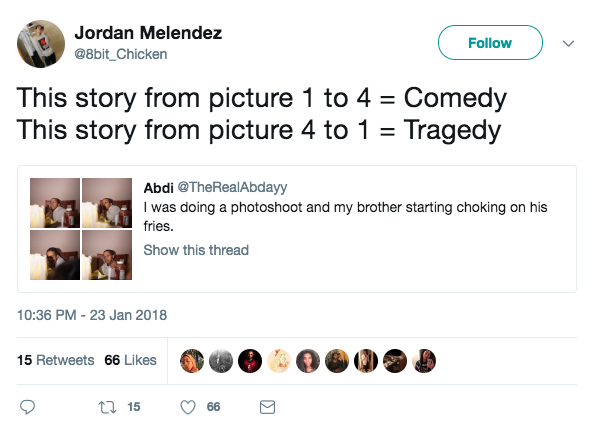The height and width of the screenshot is (435, 607).
Task: View the 66 Likes list
Action: pyautogui.click(x=131, y=360)
